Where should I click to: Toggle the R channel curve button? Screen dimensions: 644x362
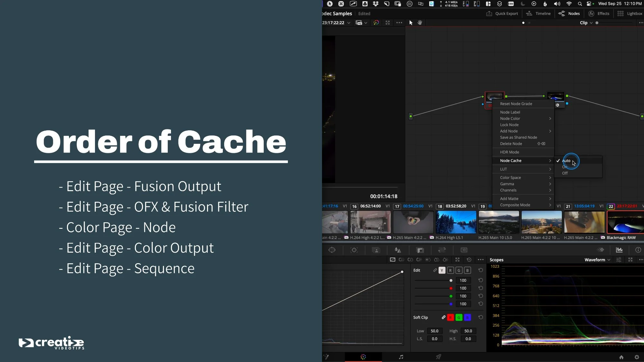(450, 270)
